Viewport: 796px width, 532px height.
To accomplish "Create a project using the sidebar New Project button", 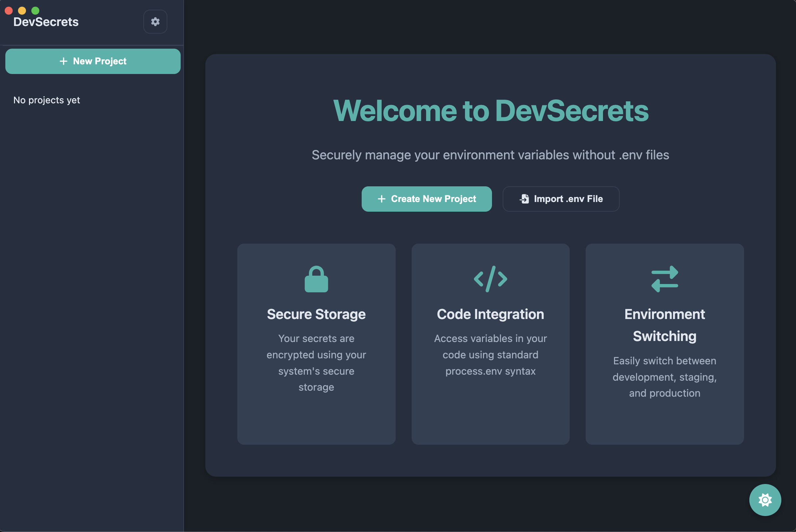I will click(x=93, y=61).
